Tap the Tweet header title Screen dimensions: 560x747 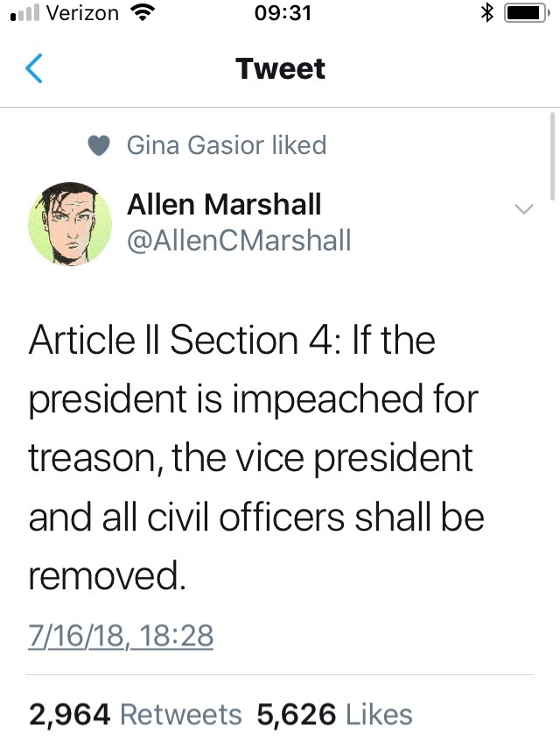[280, 68]
